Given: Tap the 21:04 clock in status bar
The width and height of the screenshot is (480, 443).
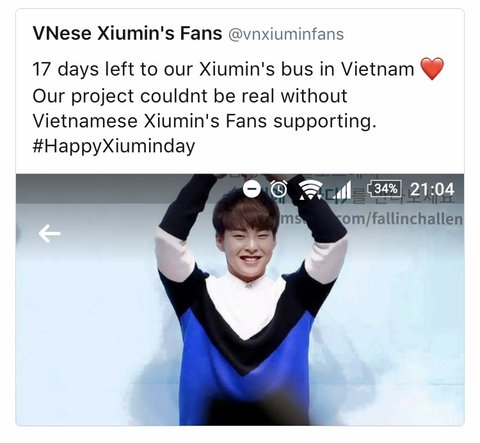Looking at the screenshot, I should tap(432, 189).
